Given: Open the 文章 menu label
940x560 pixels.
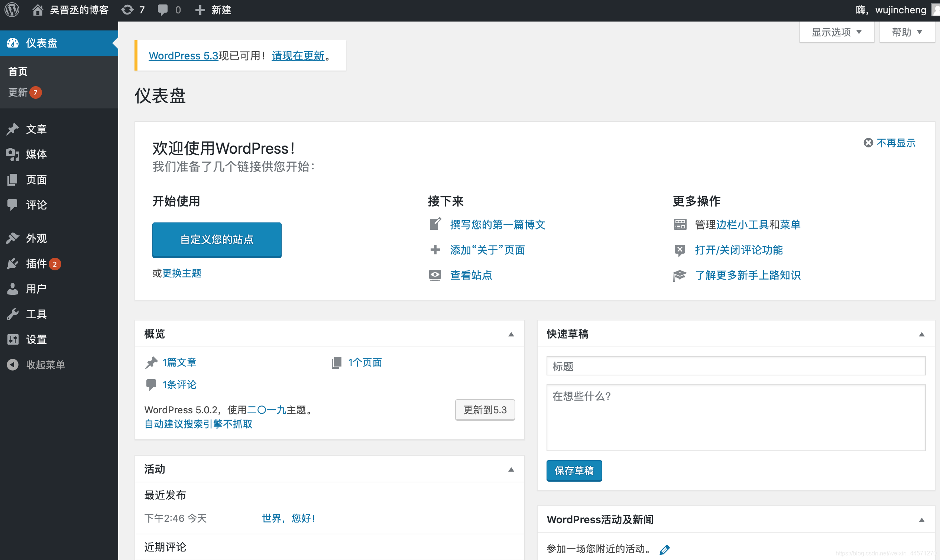Looking at the screenshot, I should [x=36, y=129].
